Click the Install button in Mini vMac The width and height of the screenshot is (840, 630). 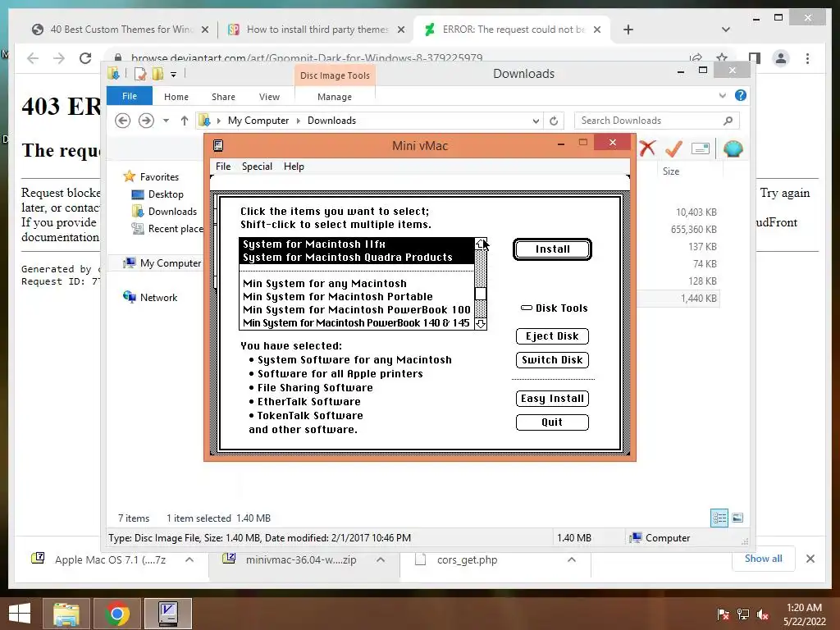552,249
